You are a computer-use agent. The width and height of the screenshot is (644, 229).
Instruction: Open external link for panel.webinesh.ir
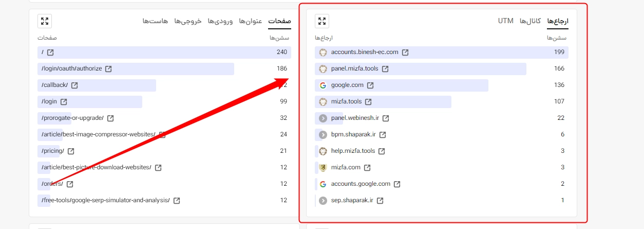click(386, 118)
